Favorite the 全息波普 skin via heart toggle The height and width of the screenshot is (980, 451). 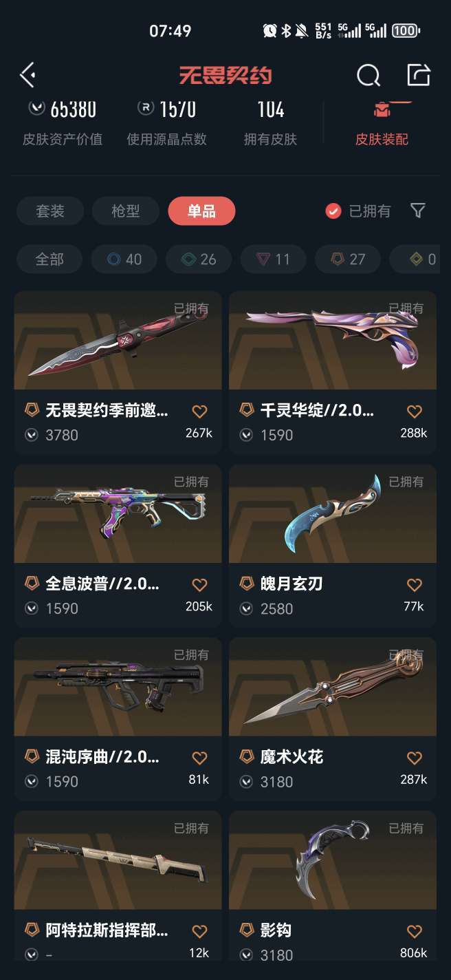(199, 585)
